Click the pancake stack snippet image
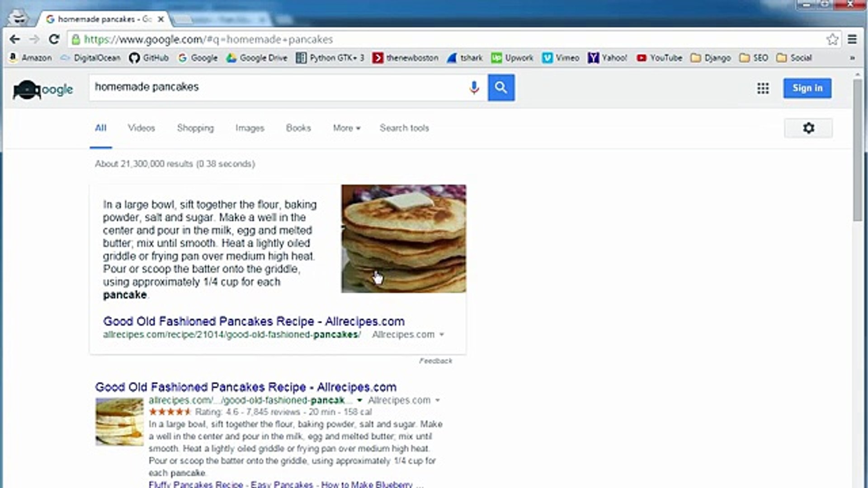Image resolution: width=868 pixels, height=488 pixels. click(404, 239)
